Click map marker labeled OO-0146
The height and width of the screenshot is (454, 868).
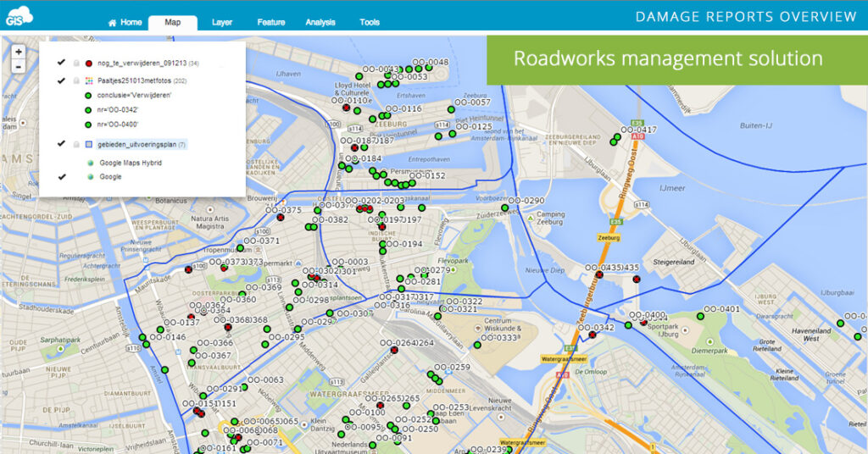(x=146, y=344)
